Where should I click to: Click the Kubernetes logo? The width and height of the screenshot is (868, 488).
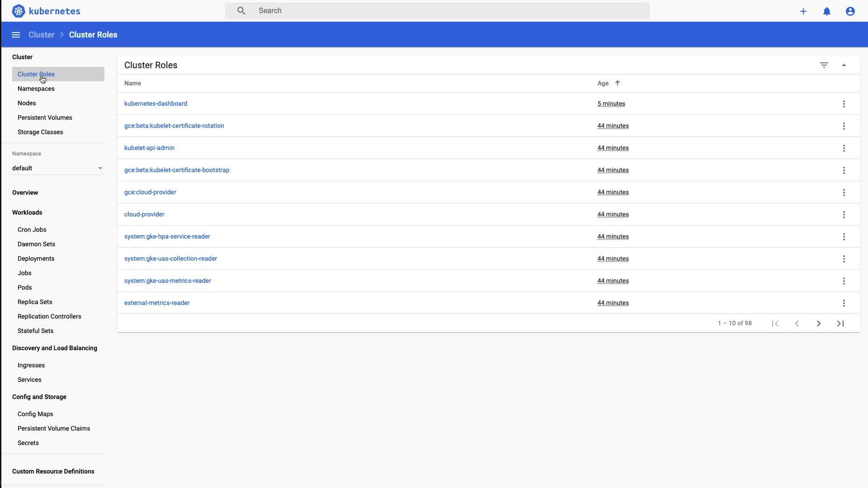pos(19,11)
